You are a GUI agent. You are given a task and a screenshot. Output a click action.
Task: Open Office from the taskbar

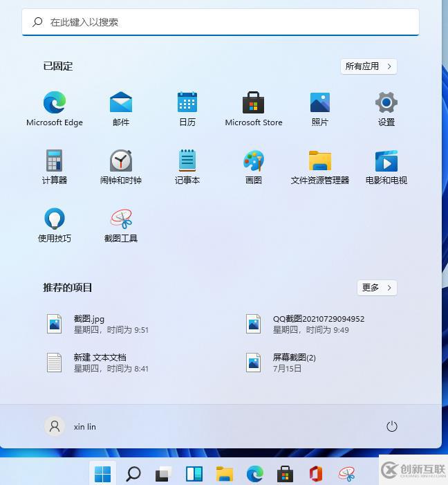point(316,474)
